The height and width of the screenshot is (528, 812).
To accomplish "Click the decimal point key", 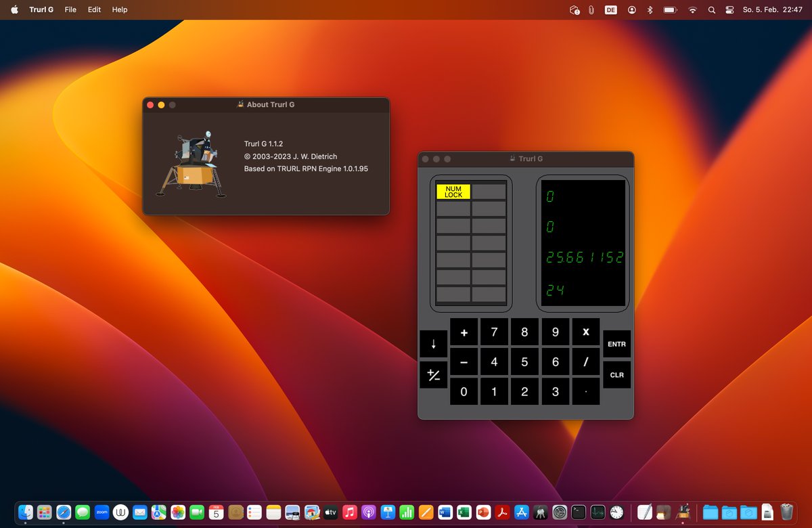I will pyautogui.click(x=586, y=392).
